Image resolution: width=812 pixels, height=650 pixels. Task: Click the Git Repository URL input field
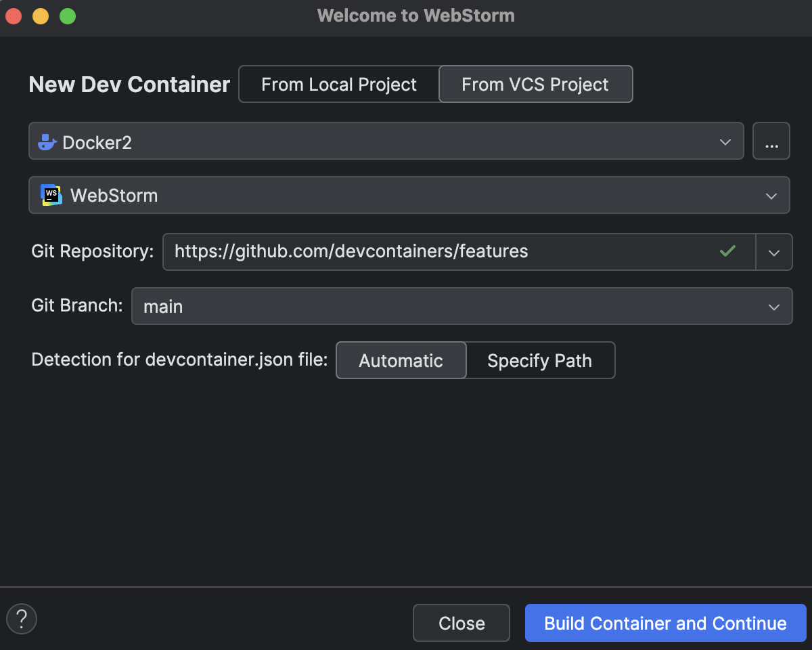[x=459, y=252]
